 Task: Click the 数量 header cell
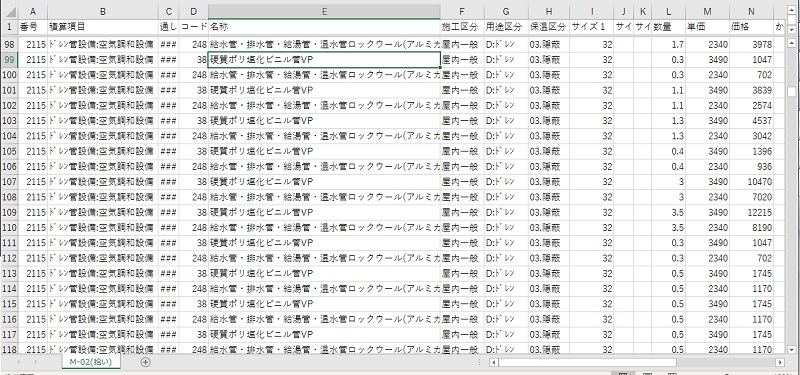tap(668, 27)
